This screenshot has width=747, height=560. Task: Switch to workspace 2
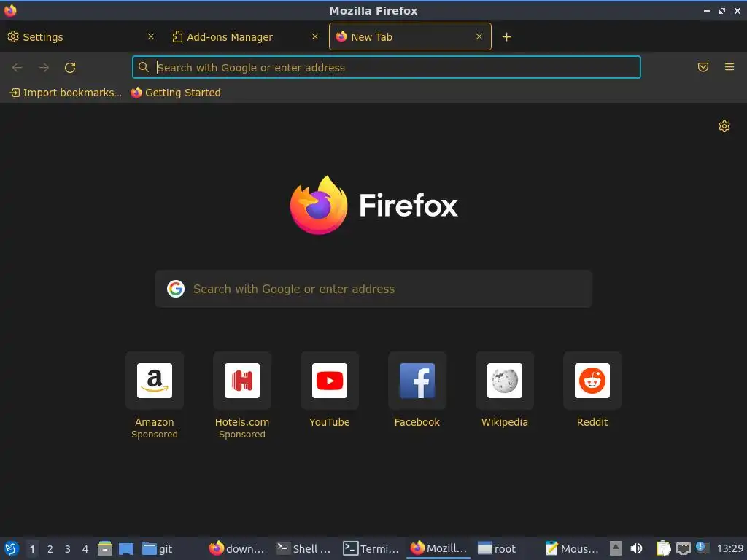[50, 549]
